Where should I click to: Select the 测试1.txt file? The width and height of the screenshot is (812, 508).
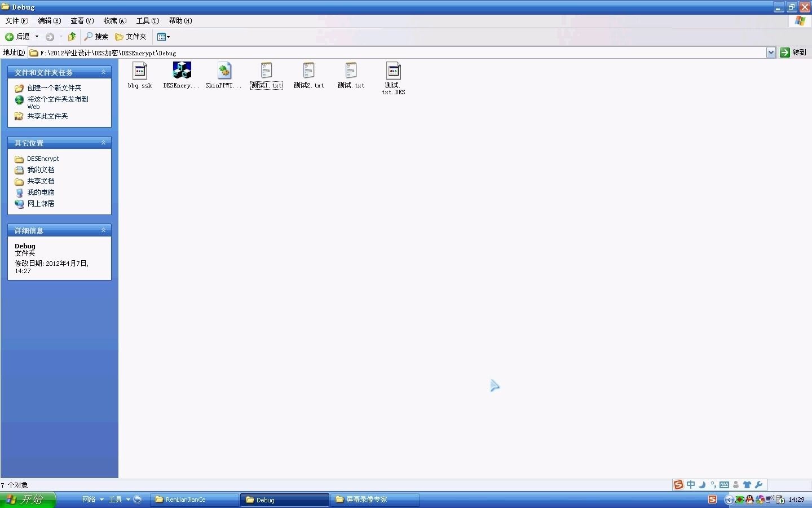266,76
